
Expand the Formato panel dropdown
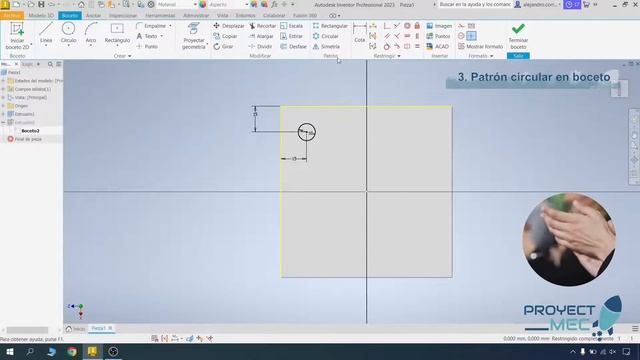(x=480, y=56)
